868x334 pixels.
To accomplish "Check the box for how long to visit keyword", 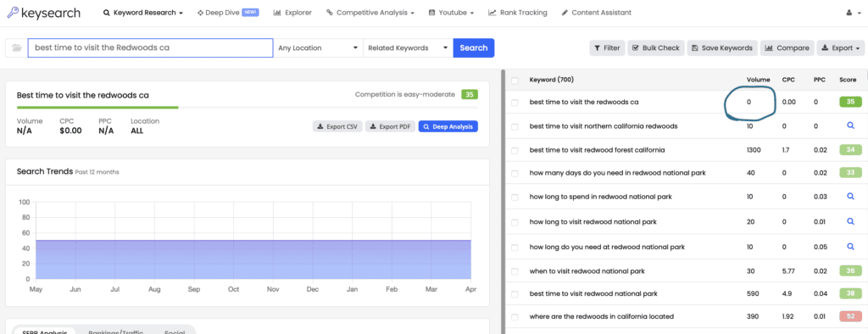I will click(515, 222).
